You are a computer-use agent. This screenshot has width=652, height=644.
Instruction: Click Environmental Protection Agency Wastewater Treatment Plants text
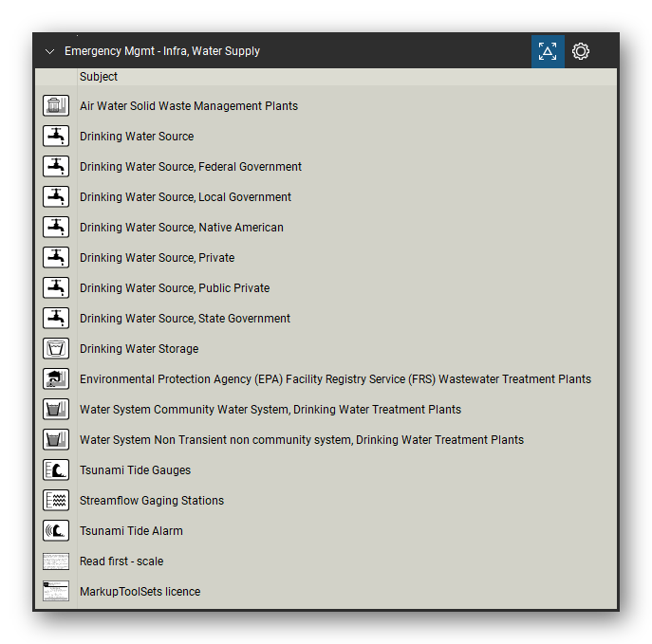336,379
